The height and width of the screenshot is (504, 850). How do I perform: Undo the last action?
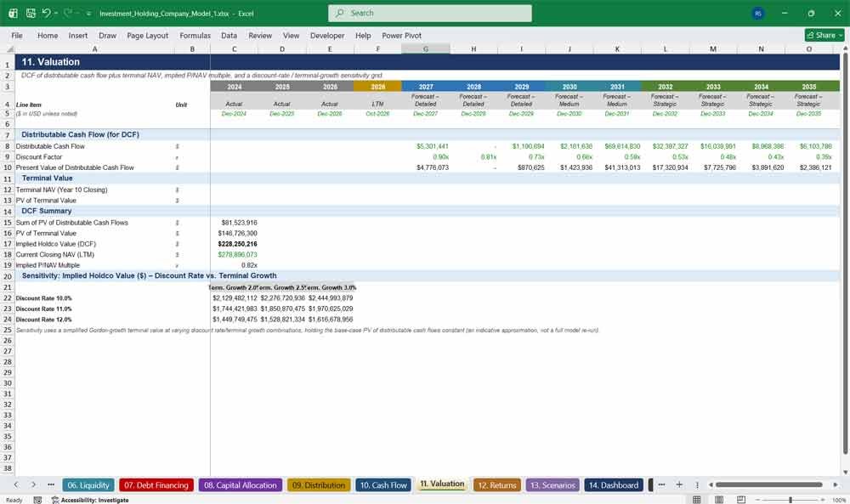pos(46,13)
